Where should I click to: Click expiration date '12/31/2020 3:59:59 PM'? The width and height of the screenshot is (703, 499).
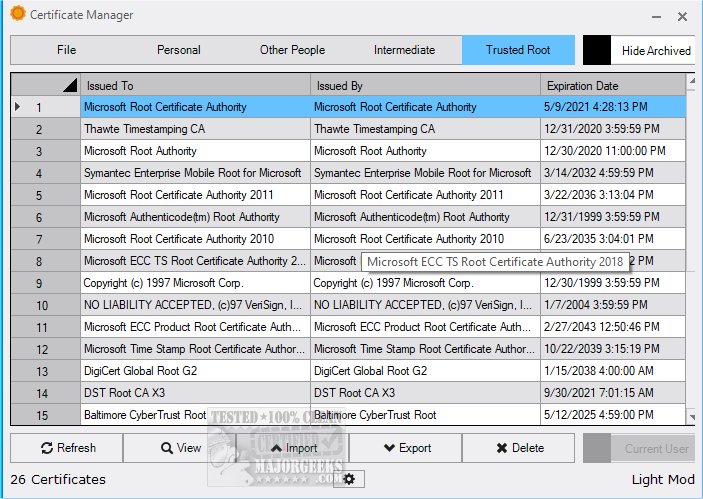613,129
